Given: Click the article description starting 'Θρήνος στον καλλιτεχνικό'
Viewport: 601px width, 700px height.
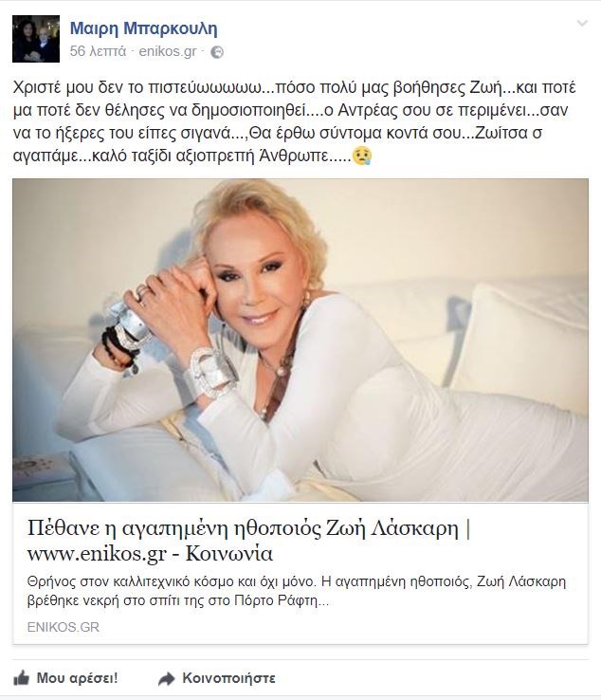Looking at the screenshot, I should 297,591.
